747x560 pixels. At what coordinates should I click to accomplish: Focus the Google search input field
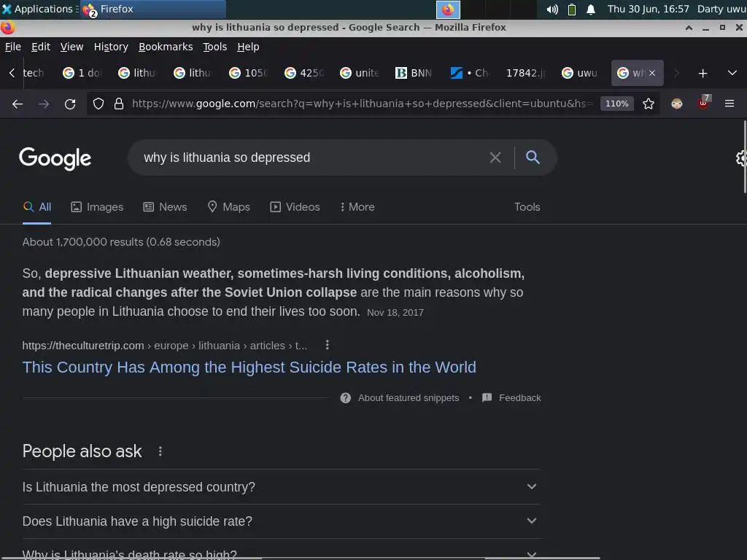point(312,157)
